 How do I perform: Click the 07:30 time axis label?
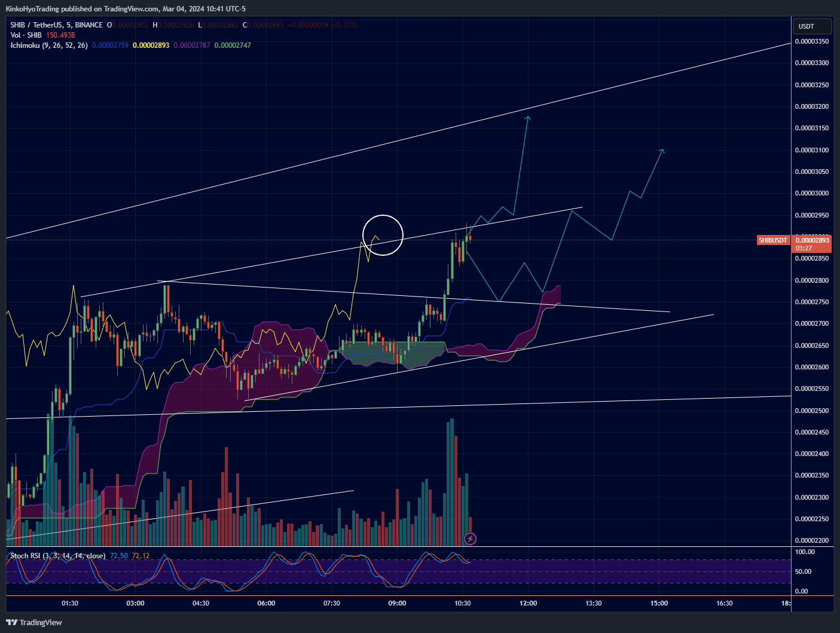(332, 603)
